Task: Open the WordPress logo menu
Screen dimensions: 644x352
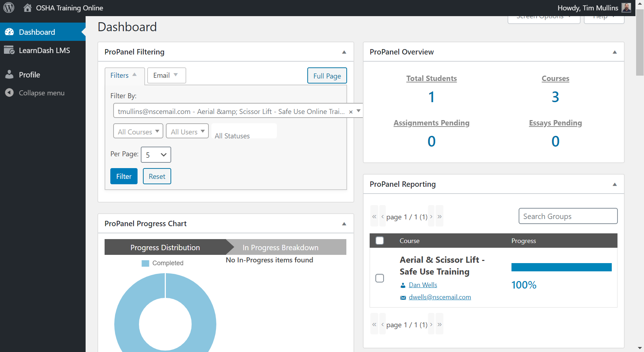Action: click(x=9, y=8)
